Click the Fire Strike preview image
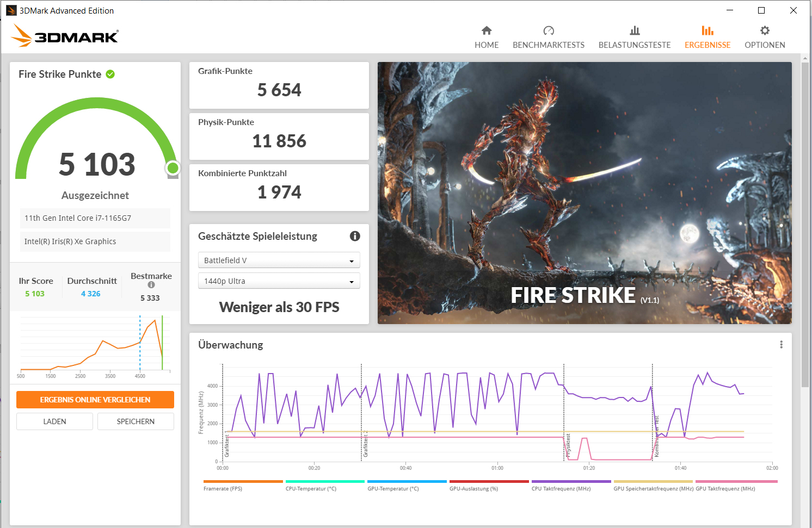This screenshot has height=528, width=812. tap(585, 193)
